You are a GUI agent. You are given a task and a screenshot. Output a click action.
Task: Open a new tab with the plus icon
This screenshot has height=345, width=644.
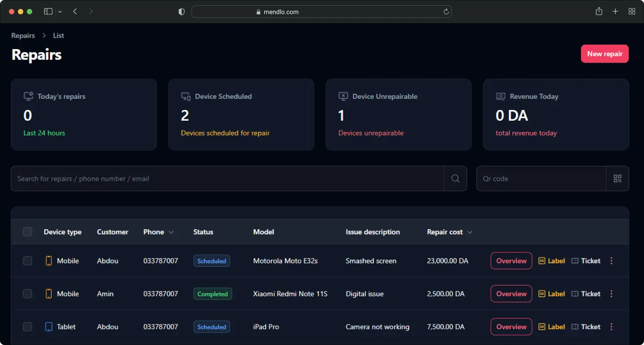615,12
